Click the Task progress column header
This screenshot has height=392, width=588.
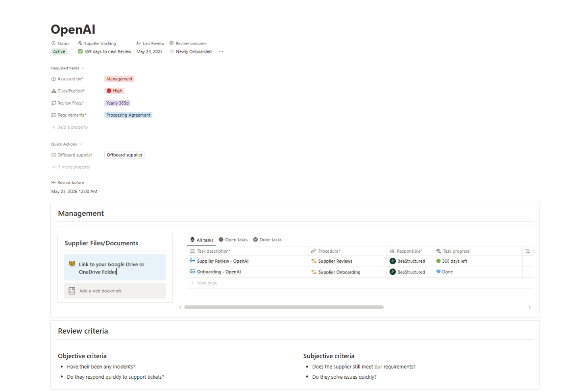477,251
